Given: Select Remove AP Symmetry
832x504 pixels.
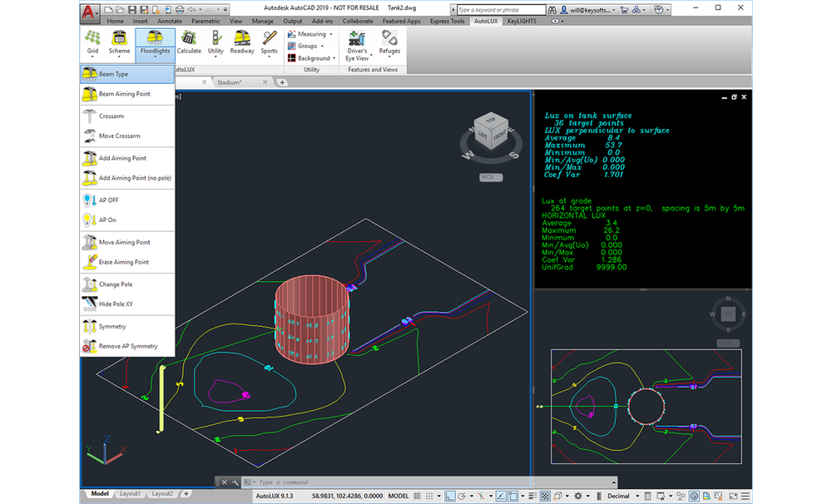Looking at the screenshot, I should click(x=127, y=346).
